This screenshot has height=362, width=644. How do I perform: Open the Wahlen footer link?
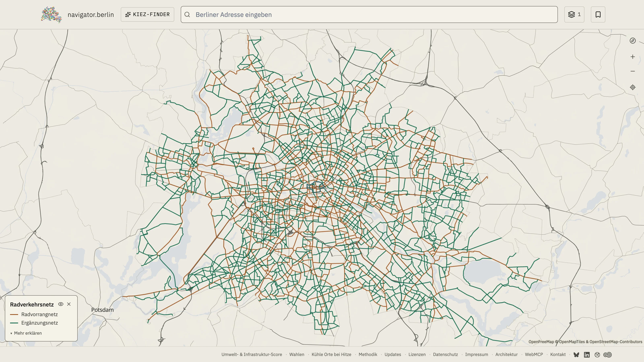click(x=297, y=355)
